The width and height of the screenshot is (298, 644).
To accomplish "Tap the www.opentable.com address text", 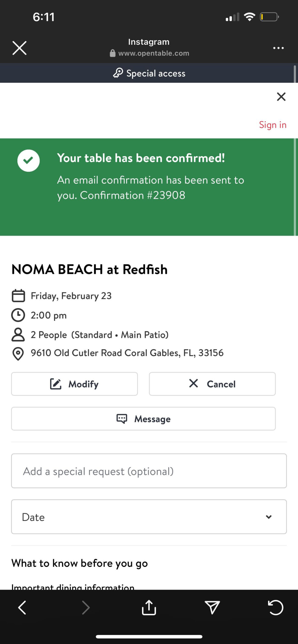I will click(154, 53).
